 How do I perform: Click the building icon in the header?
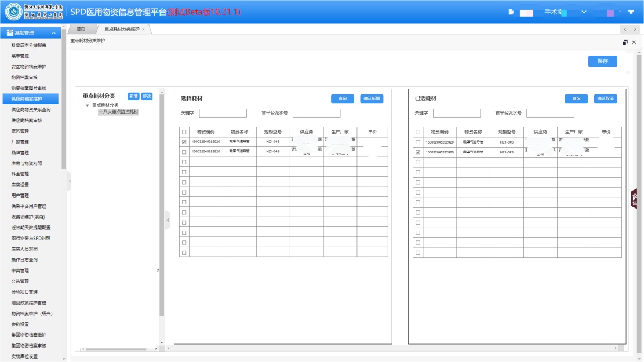511,12
